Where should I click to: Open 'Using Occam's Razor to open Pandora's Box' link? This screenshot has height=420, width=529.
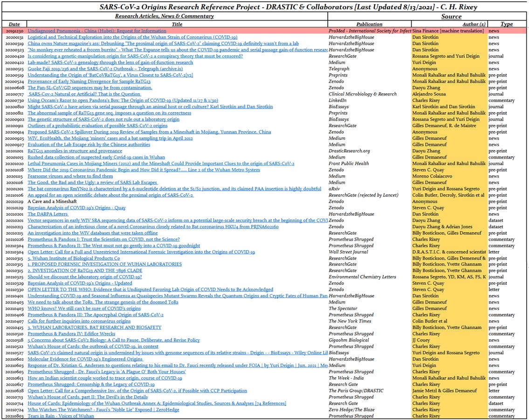[x=123, y=100]
